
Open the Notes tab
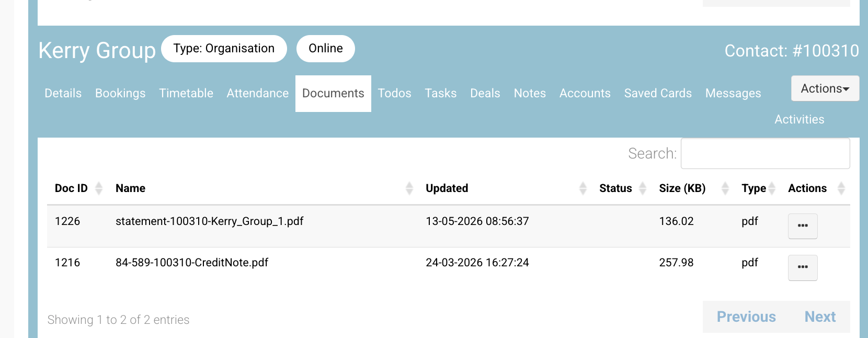click(x=530, y=93)
